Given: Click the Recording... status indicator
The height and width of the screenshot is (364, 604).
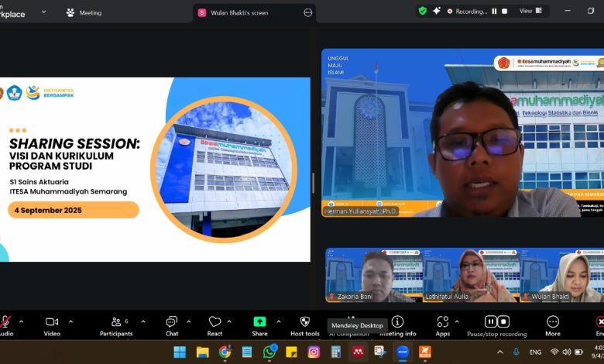Looking at the screenshot, I should point(467,12).
